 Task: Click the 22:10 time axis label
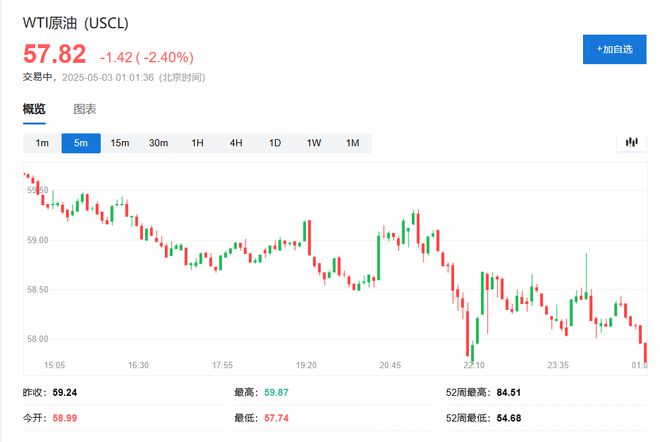pos(474,366)
